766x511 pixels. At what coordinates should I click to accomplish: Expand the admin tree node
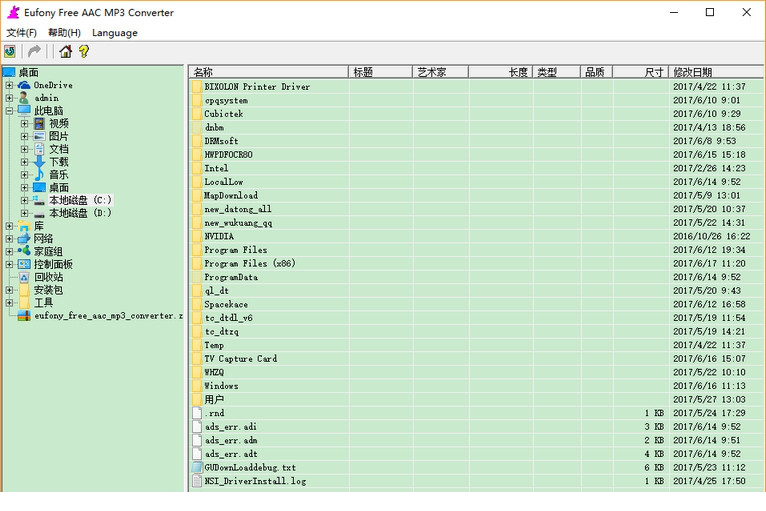9,98
